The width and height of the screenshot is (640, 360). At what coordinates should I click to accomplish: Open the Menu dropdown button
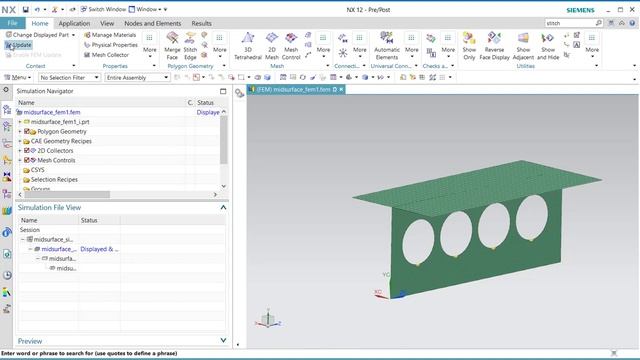click(x=18, y=77)
